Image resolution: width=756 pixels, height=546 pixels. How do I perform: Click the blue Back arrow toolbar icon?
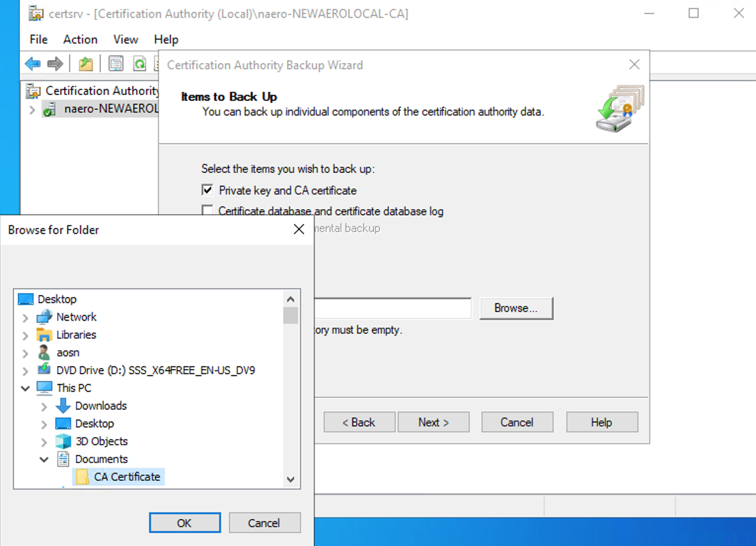33,64
